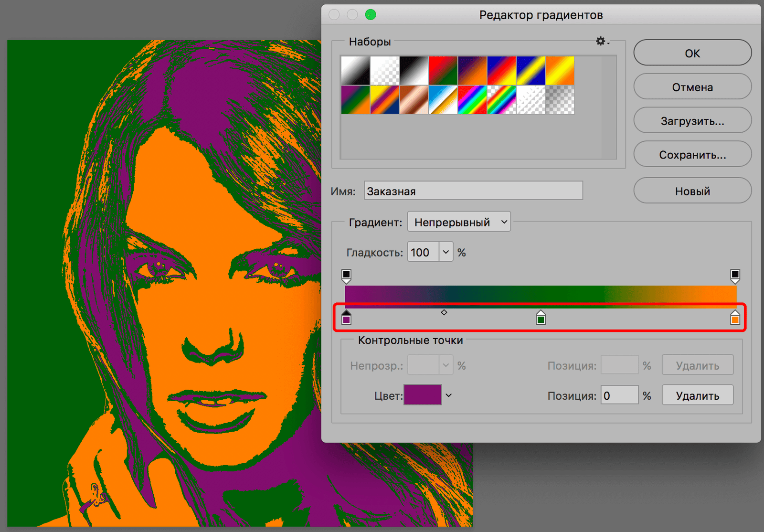Open the gradient type dropdown "Непрерывный"
This screenshot has height=532, width=764.
coord(458,222)
